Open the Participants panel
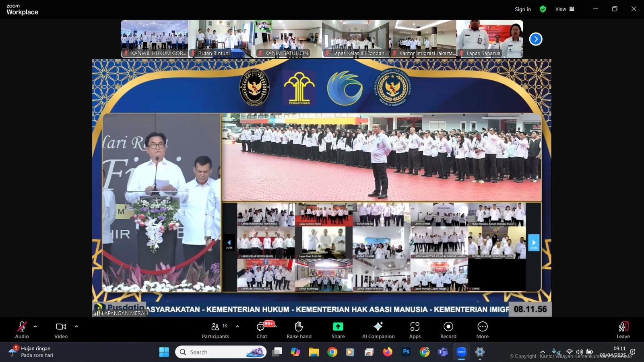Image resolution: width=644 pixels, height=362 pixels. coord(215,330)
